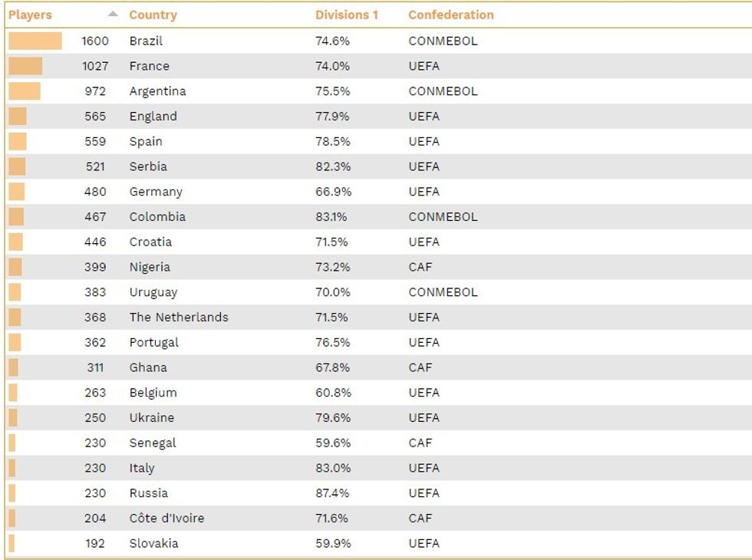Sort by Divisions 1 column header
This screenshot has width=752, height=560.
coord(347,15)
